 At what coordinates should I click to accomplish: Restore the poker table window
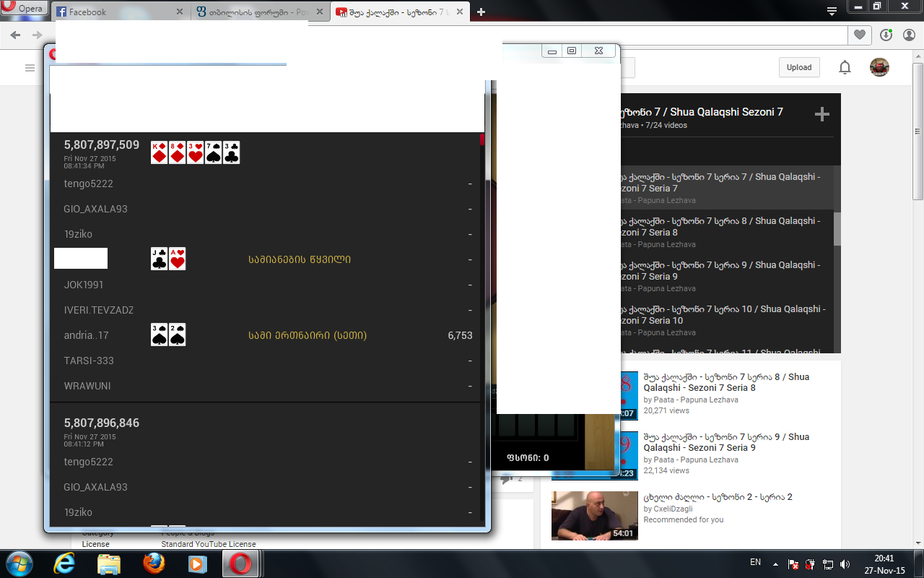pos(572,51)
